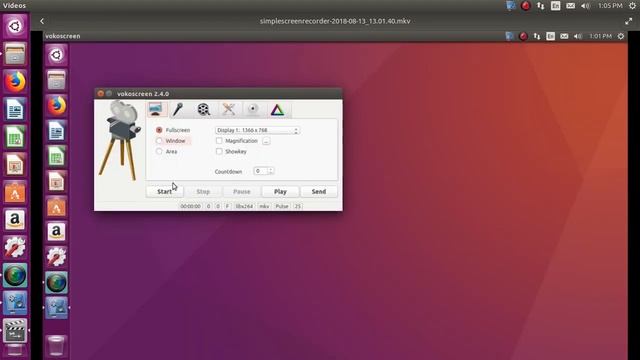Click the libx264 codec status entry

pos(244,207)
